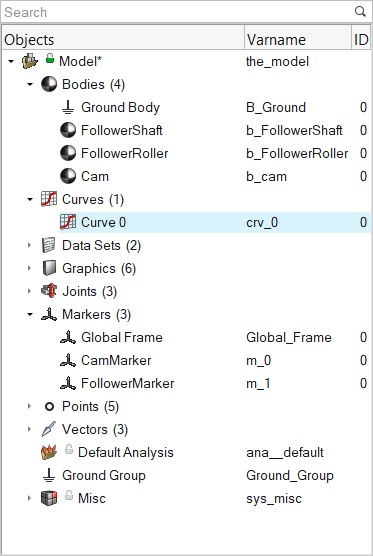Collapse the Bodies tree node
The height and width of the screenshot is (556, 373).
tap(30, 84)
